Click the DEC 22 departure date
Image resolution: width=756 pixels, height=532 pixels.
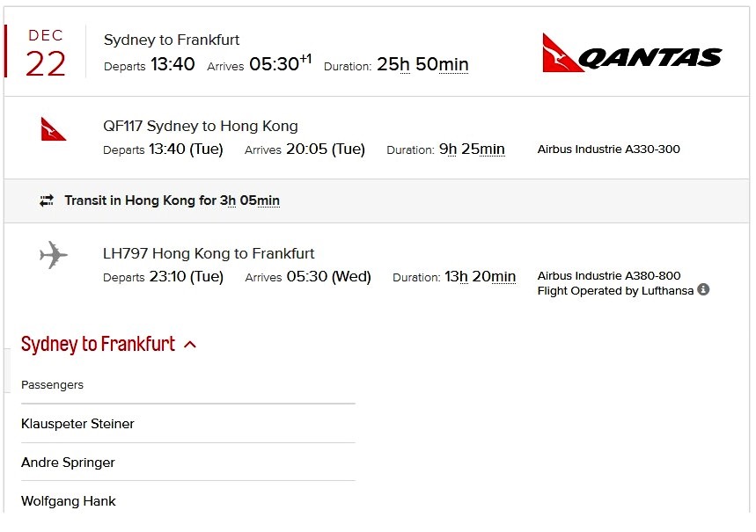coord(46,53)
